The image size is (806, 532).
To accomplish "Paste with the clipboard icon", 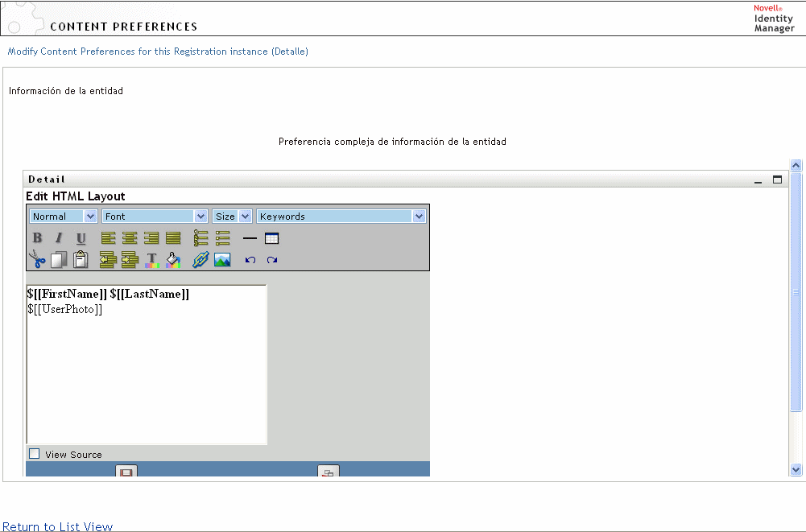I will click(81, 260).
